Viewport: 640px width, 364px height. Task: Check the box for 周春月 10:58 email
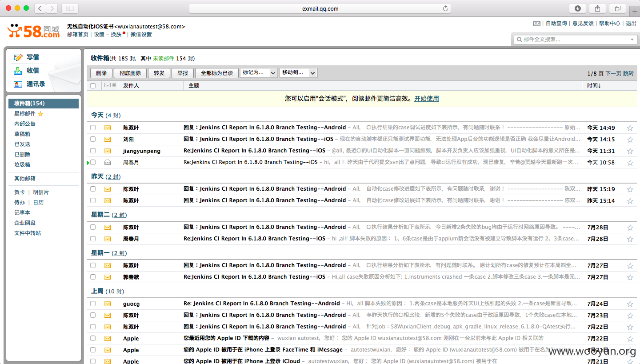click(93, 162)
